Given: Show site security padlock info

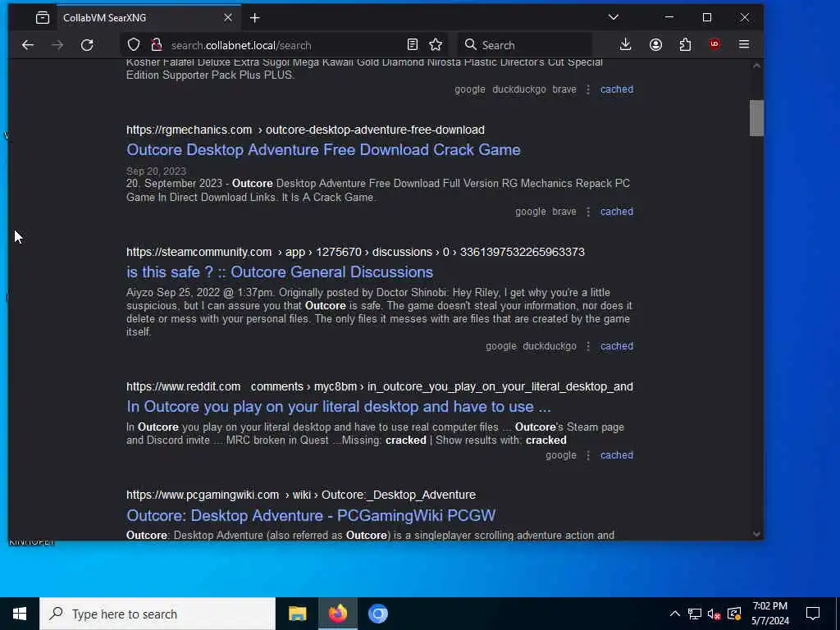Looking at the screenshot, I should [x=157, y=45].
